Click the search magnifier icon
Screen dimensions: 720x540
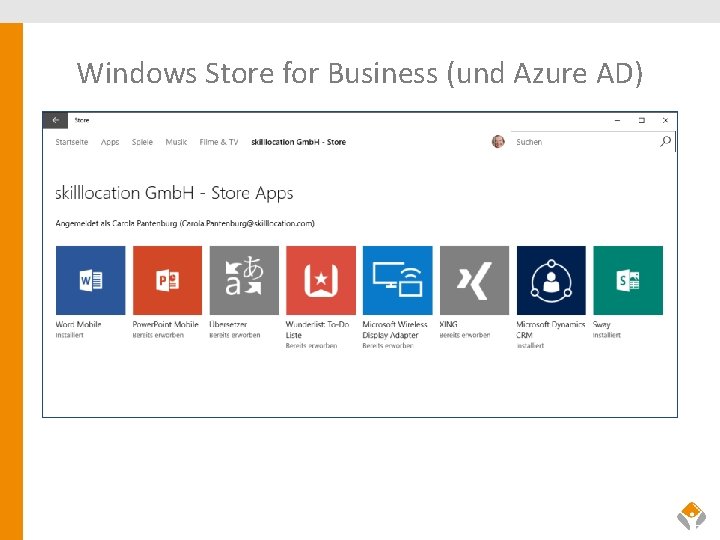click(x=665, y=141)
